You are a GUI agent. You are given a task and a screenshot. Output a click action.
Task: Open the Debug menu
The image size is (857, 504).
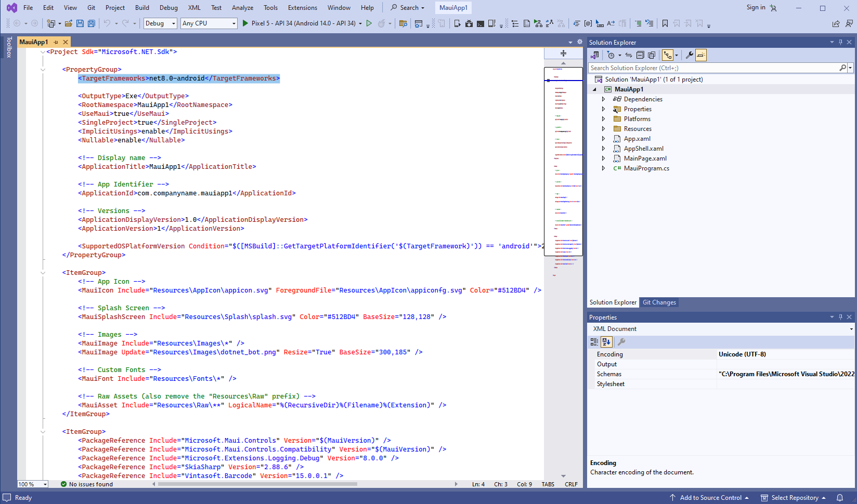(168, 8)
